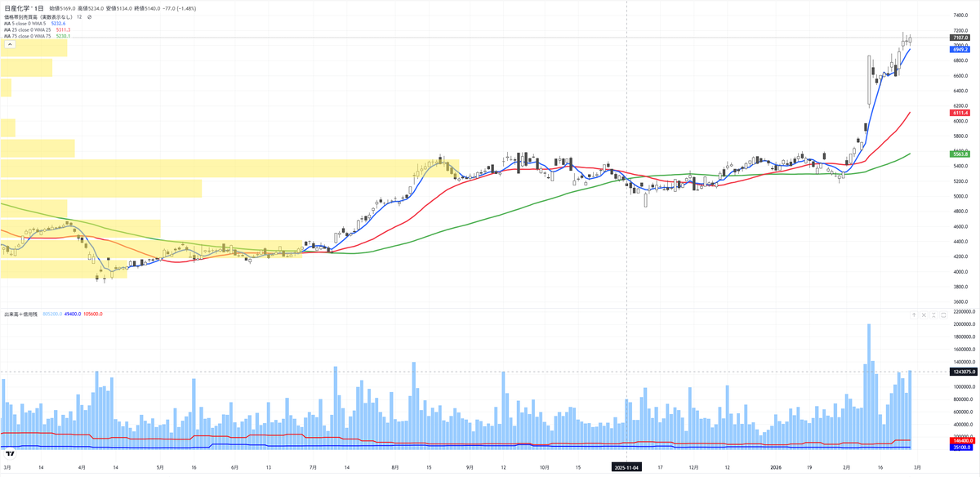Click the 2200000.0 level on volume axis
This screenshot has width=980, height=477.
tap(964, 313)
